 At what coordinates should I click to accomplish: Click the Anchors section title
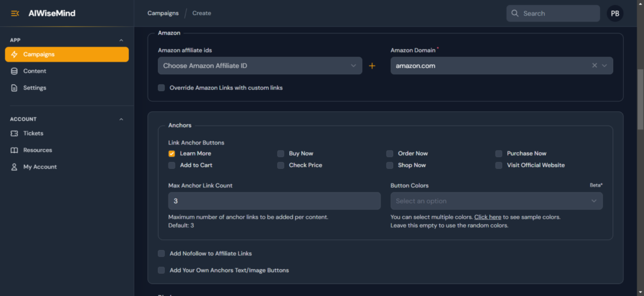(x=180, y=125)
